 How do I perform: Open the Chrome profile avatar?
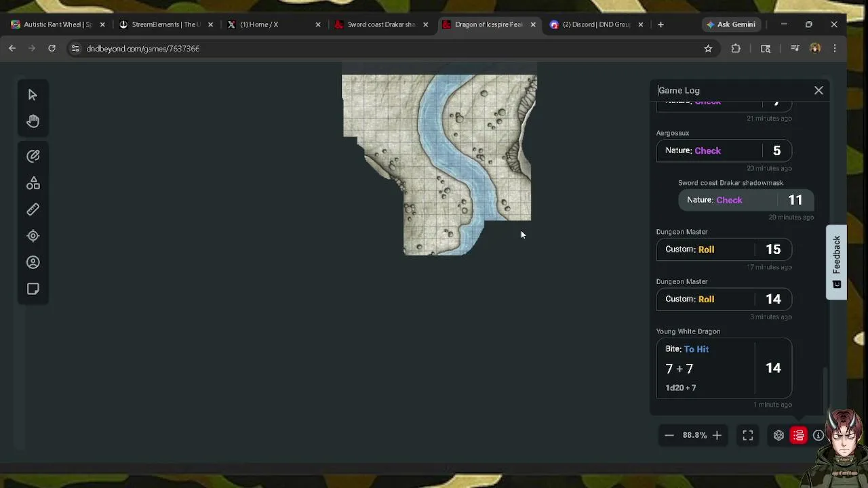point(815,48)
